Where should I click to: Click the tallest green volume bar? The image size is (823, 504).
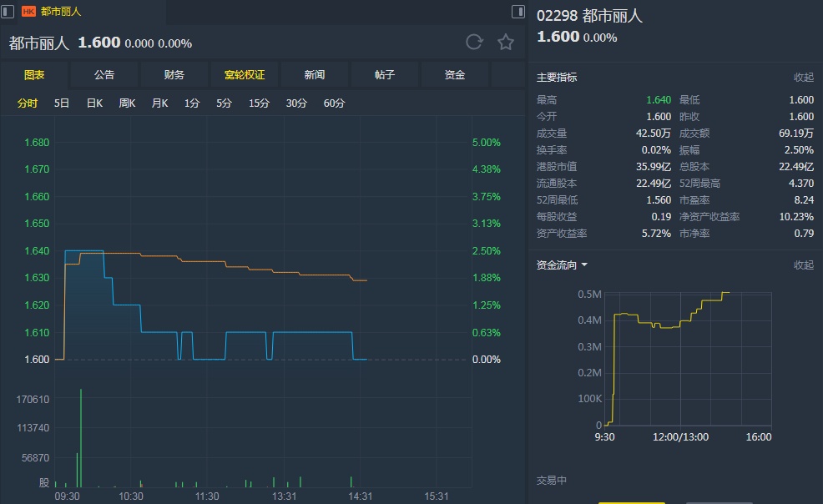click(81, 438)
